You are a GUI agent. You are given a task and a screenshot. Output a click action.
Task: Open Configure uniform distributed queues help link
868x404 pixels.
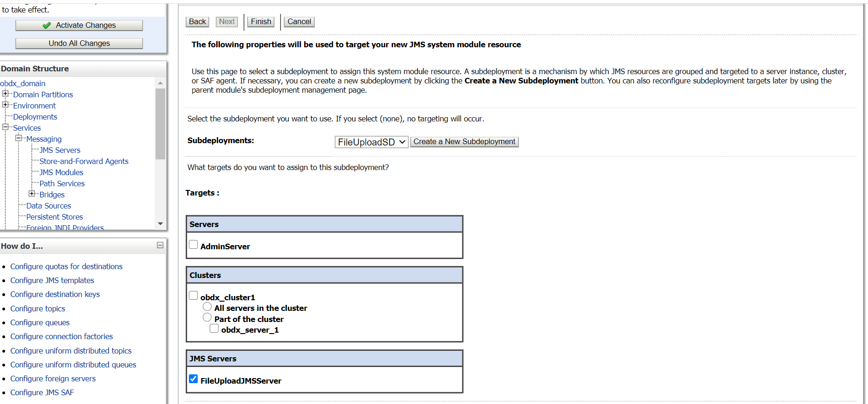[73, 365]
